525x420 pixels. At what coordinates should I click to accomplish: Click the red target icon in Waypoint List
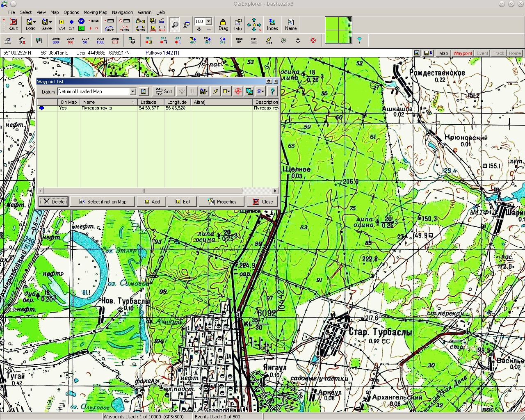click(238, 91)
